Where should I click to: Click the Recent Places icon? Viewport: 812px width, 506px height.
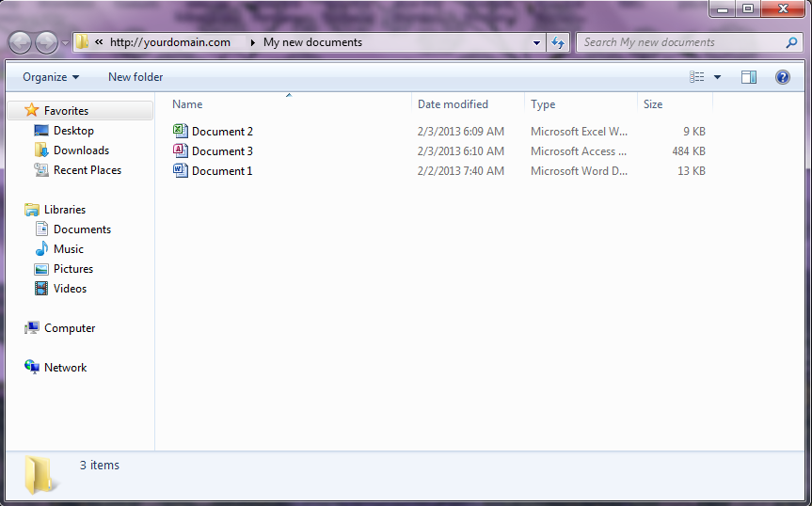(x=41, y=169)
